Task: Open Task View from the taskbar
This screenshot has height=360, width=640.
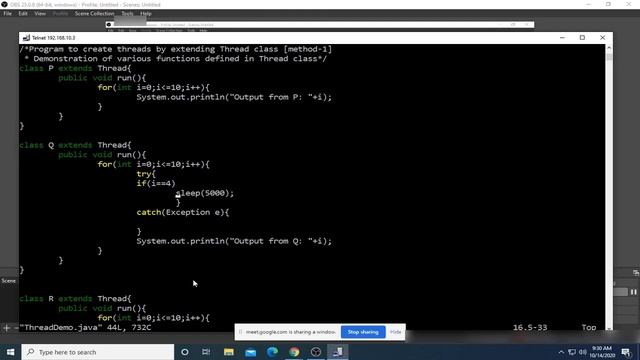Action: (x=206, y=352)
